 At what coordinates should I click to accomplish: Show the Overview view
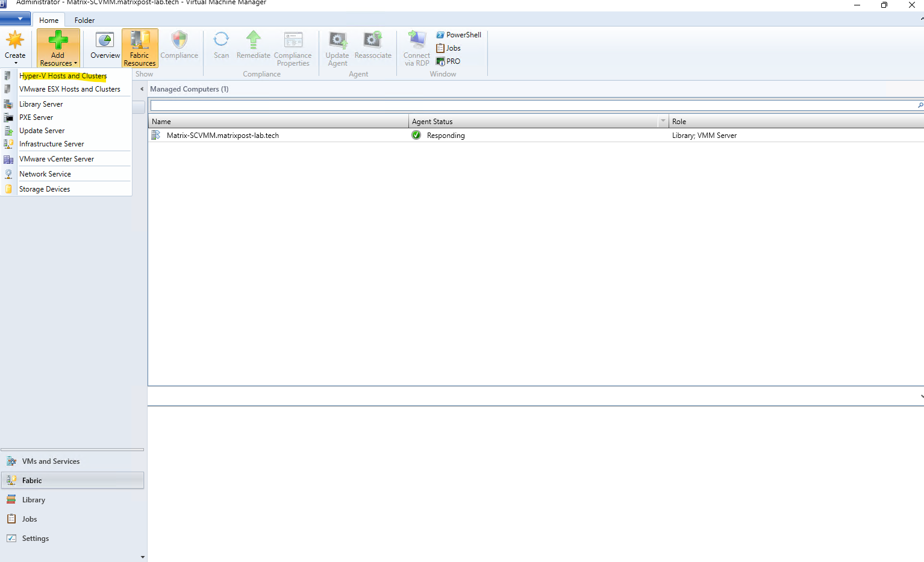coord(105,46)
